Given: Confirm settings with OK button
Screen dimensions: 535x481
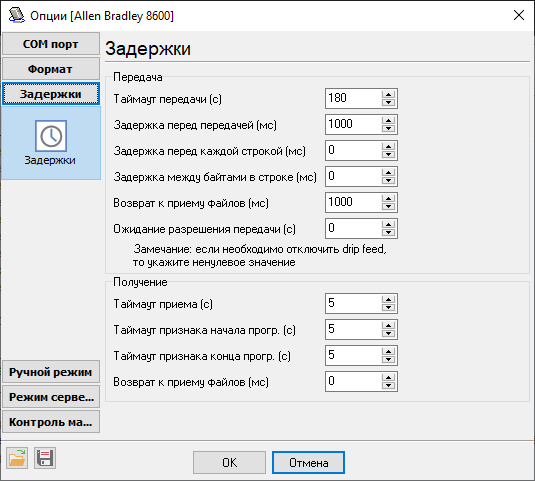Looking at the screenshot, I should [229, 463].
